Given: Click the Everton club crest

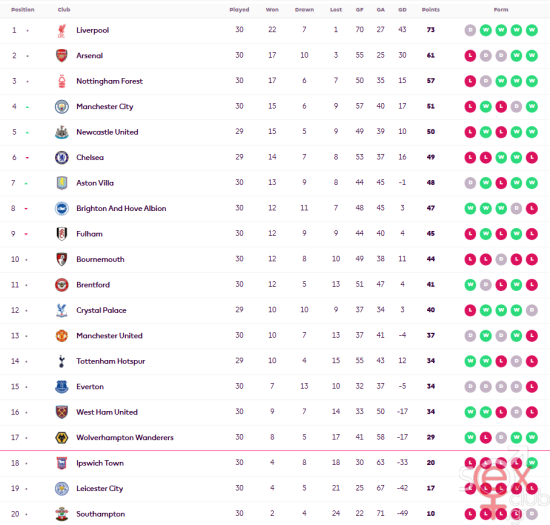Looking at the screenshot, I should (62, 386).
